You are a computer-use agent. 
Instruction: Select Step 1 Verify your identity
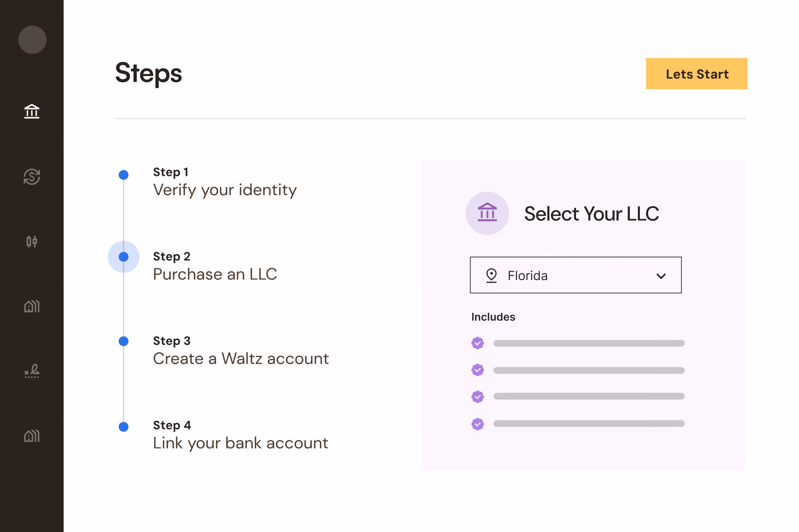225,182
